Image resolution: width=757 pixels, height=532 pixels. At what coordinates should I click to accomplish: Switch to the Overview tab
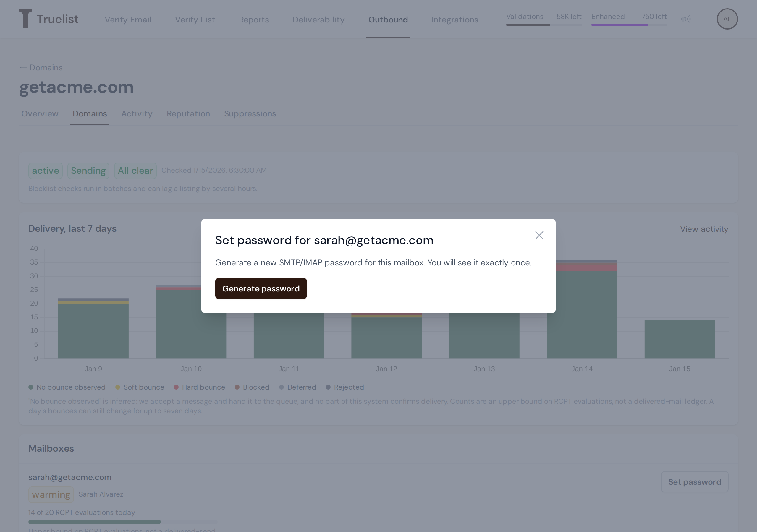pos(40,114)
